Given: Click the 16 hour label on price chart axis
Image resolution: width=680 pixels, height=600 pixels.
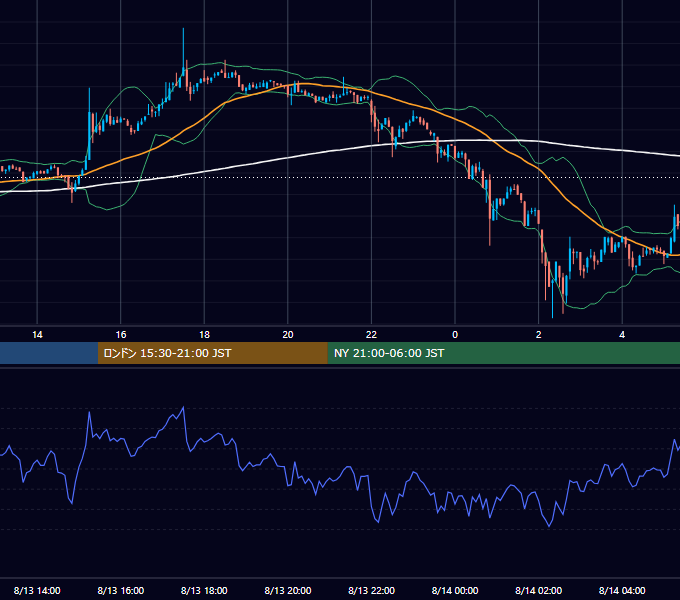Looking at the screenshot, I should [x=121, y=335].
